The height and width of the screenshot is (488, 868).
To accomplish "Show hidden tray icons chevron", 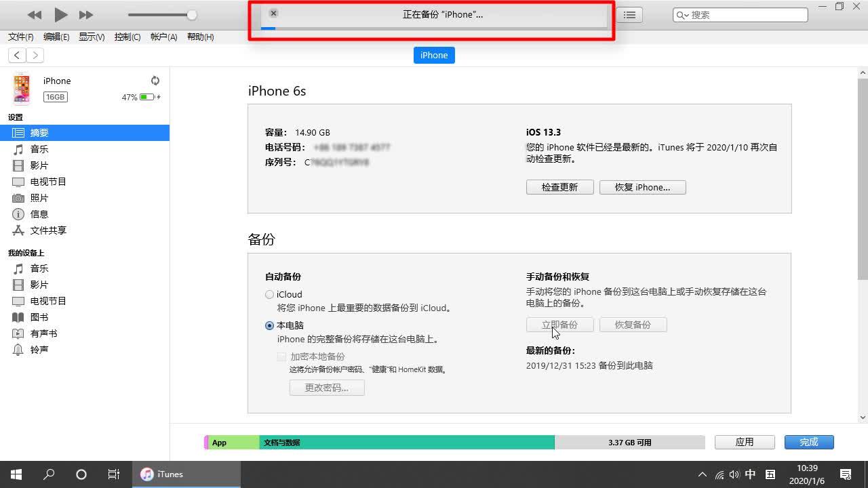I will coord(703,474).
